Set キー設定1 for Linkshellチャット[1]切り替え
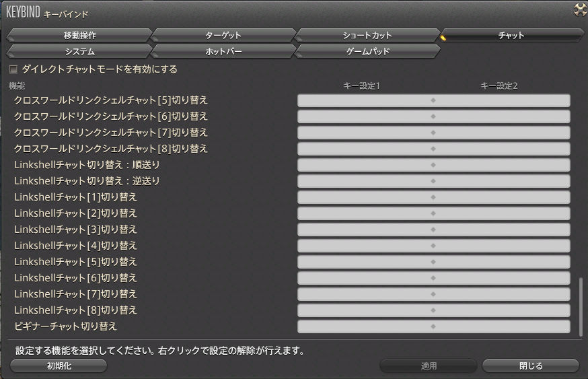The height and width of the screenshot is (379, 588). point(365,197)
